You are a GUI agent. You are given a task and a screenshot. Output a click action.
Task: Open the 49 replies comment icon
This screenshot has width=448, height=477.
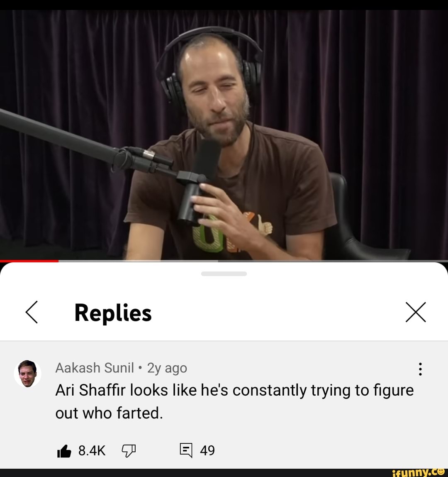pyautogui.click(x=186, y=450)
